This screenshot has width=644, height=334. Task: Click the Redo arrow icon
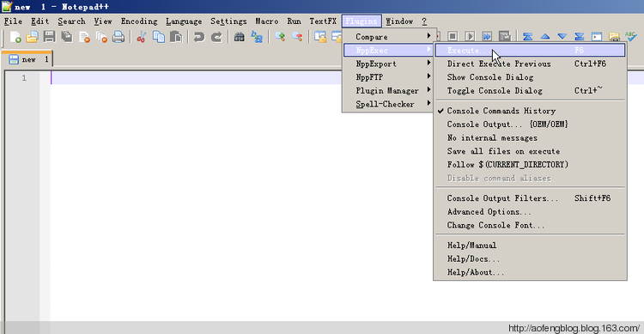coord(216,37)
